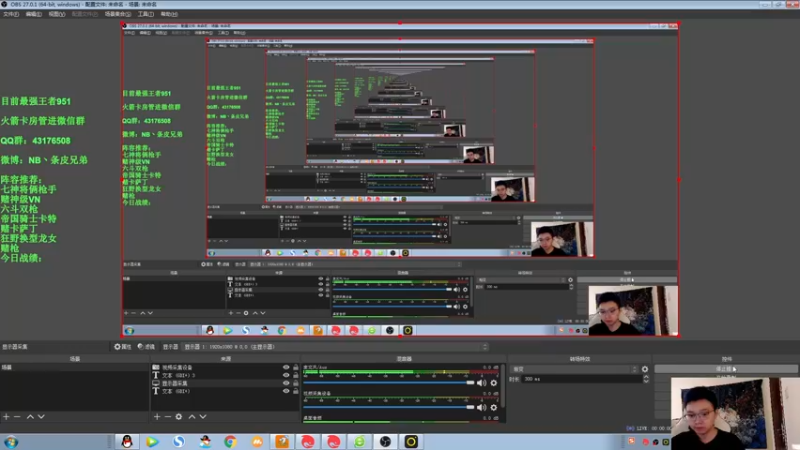Image resolution: width=800 pixels, height=450 pixels.
Task: Hide the 显示器采集 source with its eye icon
Action: click(x=286, y=383)
